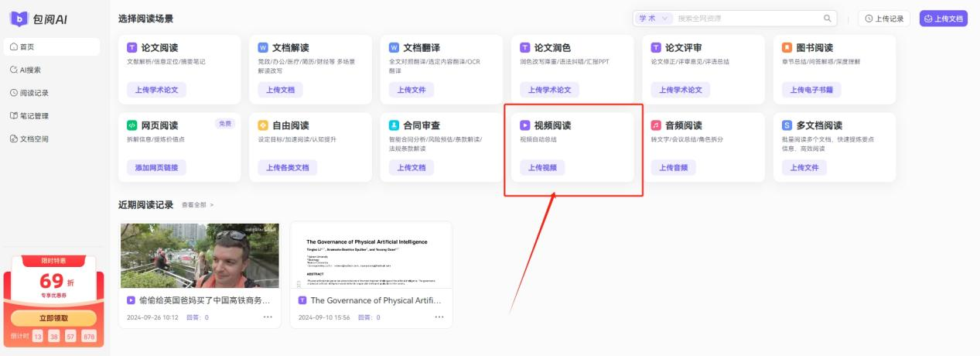Viewport: 980px width, 356px height.
Task: Click the purple icon beside 论文评审
Action: click(656, 47)
